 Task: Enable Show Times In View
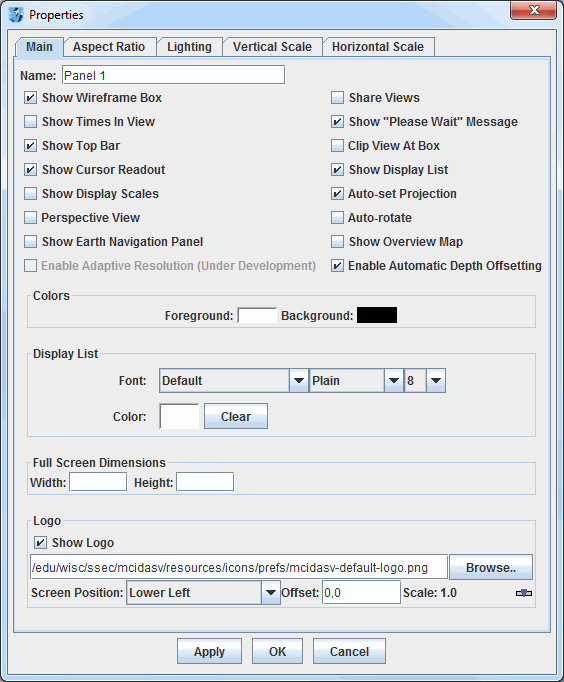(30, 121)
